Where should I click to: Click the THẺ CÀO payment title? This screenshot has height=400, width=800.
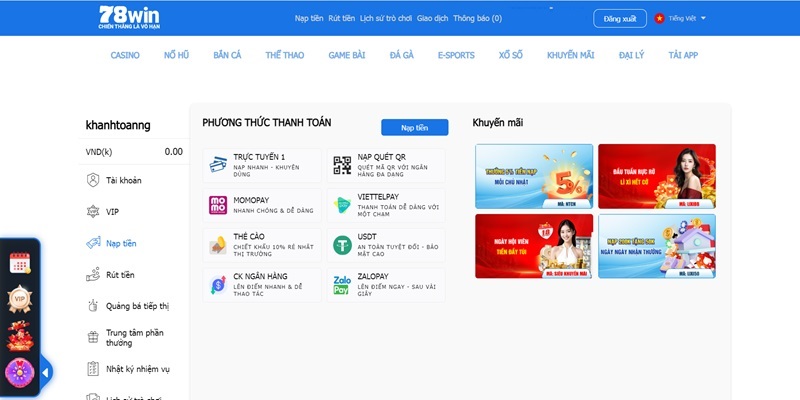248,237
